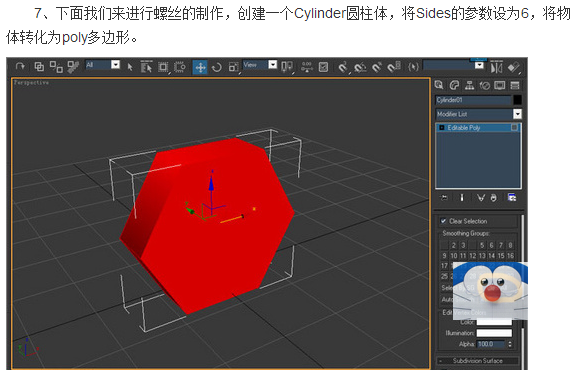This screenshot has height=370, width=578.
Task: Click the Select and Link icon
Action: click(39, 66)
